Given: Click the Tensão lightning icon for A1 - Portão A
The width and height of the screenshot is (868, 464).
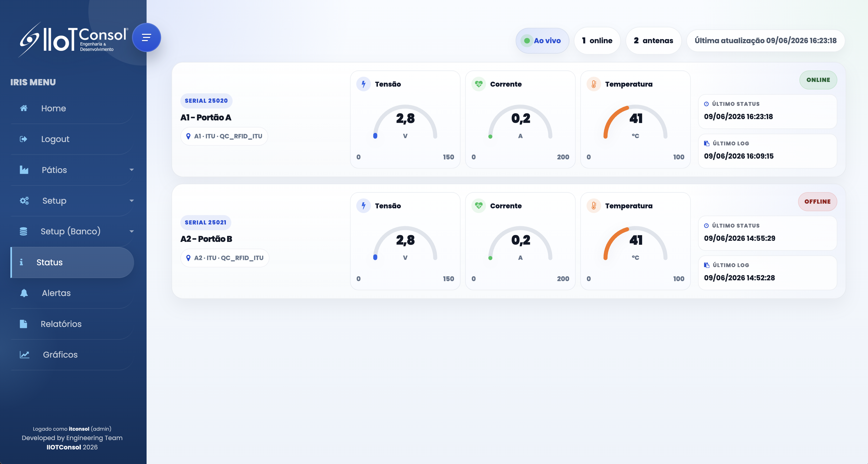Looking at the screenshot, I should coord(364,84).
